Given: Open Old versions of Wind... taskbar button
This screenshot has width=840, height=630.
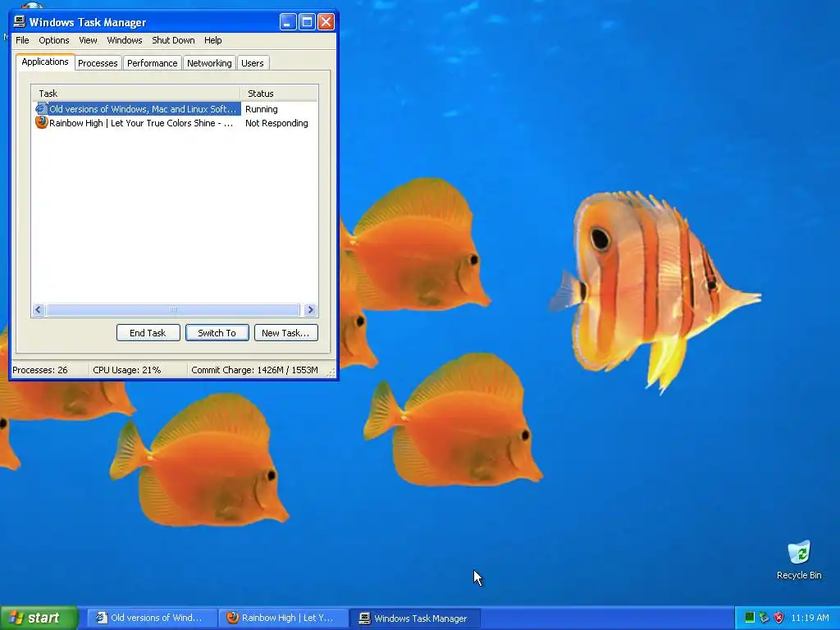Looking at the screenshot, I should pyautogui.click(x=152, y=618).
